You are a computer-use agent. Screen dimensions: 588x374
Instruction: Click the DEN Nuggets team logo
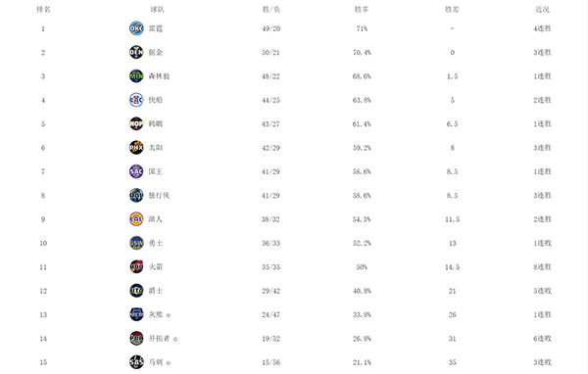(x=136, y=52)
